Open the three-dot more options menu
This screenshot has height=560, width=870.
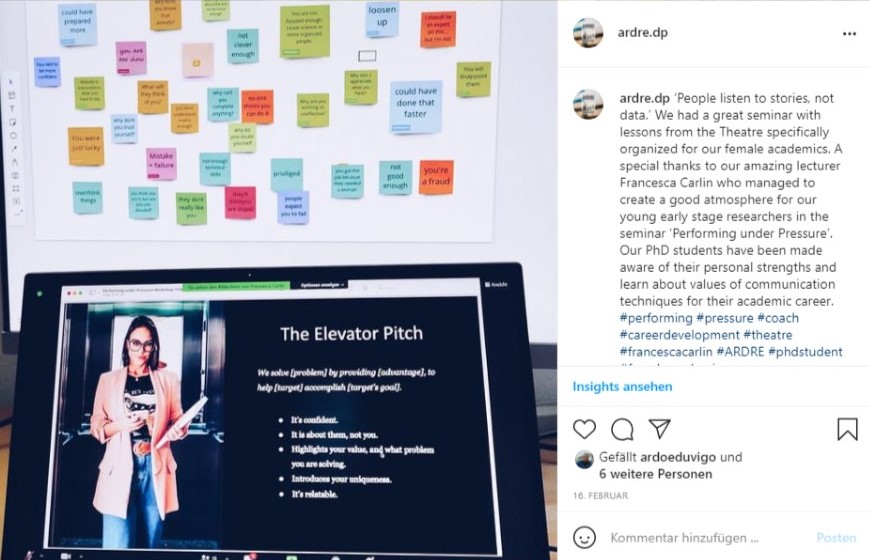click(x=849, y=34)
